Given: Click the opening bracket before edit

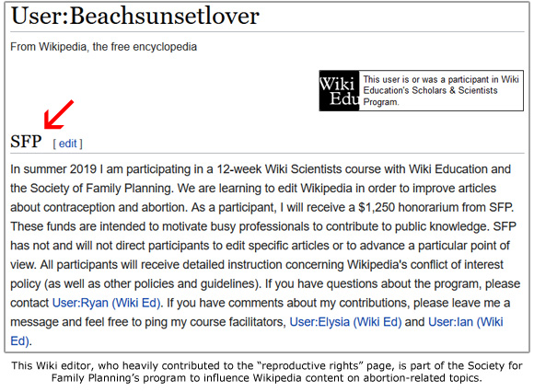Looking at the screenshot, I should click(54, 144).
